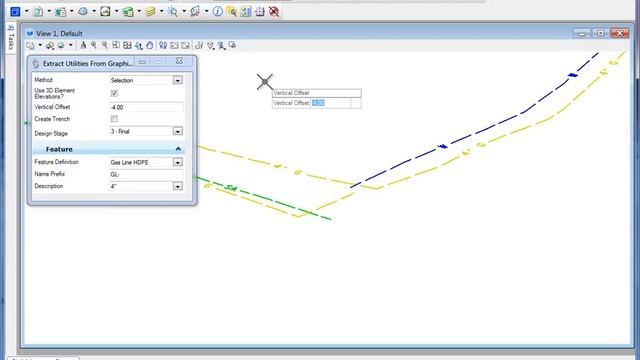Click the Name Prefix field
The height and width of the screenshot is (360, 640).
click(146, 174)
